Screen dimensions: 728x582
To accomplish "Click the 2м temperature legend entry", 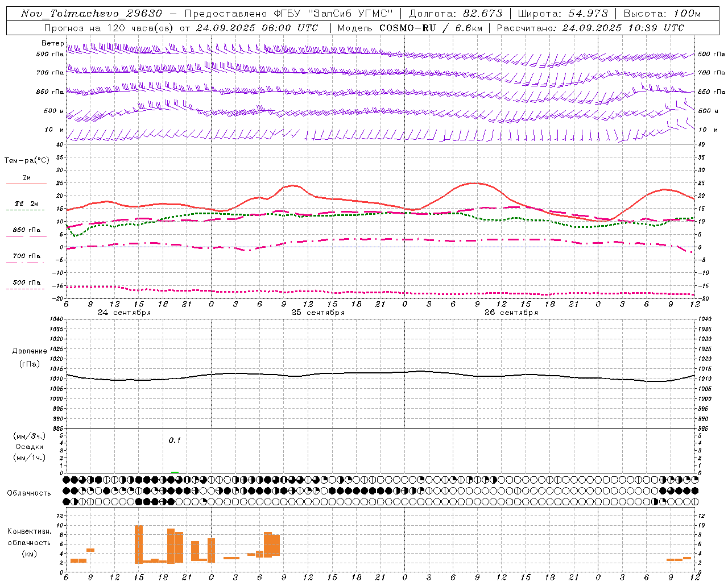I will (26, 178).
